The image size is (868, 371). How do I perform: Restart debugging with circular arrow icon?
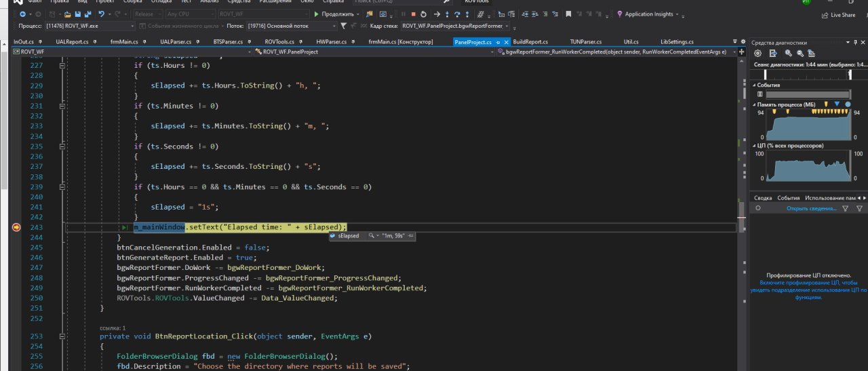tap(423, 14)
